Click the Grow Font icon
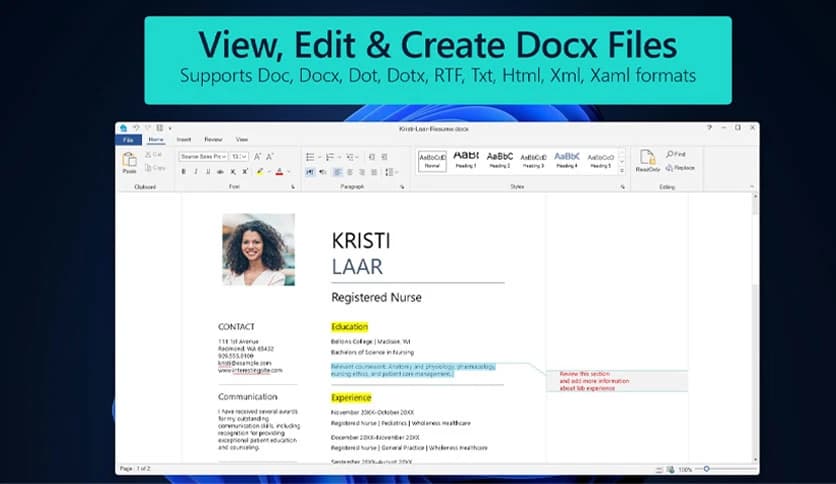 coord(258,156)
